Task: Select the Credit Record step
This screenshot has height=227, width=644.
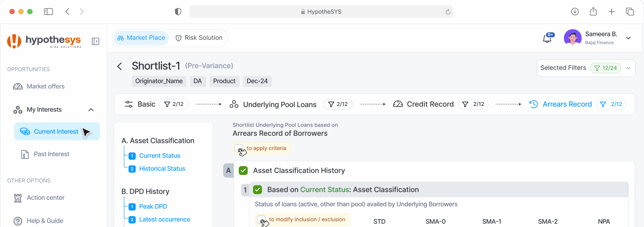Action: click(x=430, y=104)
